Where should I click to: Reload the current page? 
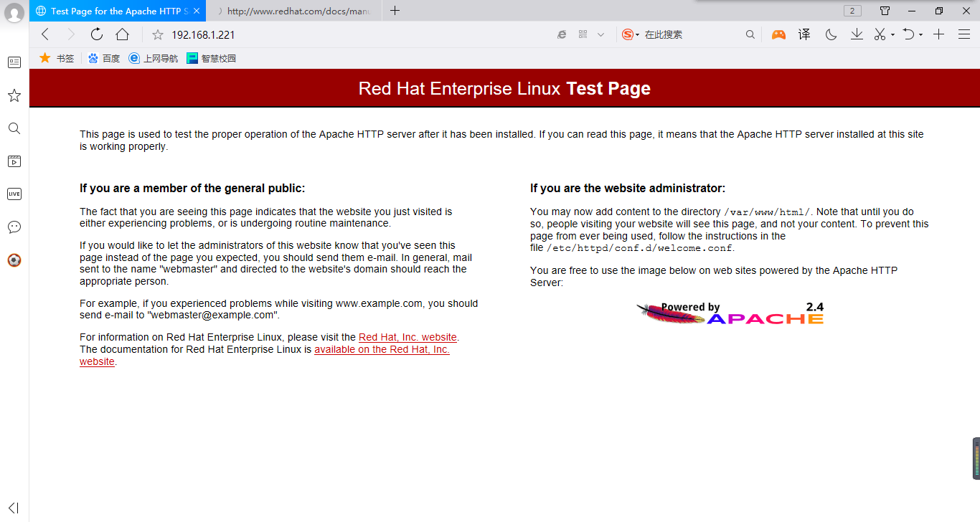point(97,34)
